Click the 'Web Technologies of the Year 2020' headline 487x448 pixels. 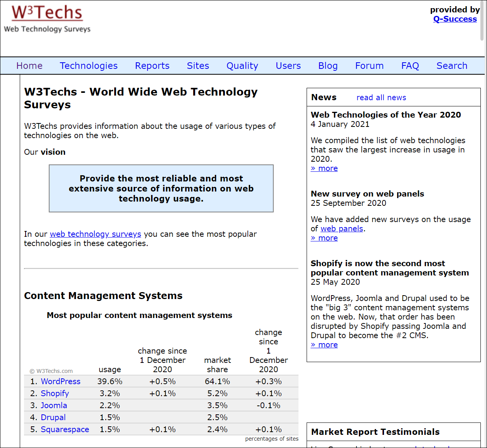click(x=386, y=115)
